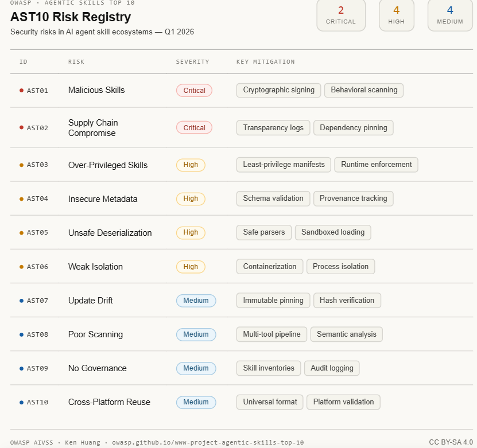Click the Universal format tag
Screen dimensions: 477x448
click(x=270, y=402)
